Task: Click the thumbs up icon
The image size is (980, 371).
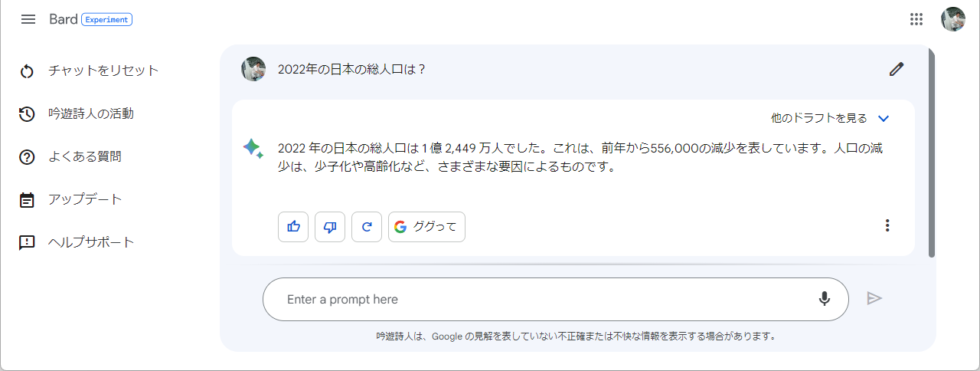Action: click(293, 227)
